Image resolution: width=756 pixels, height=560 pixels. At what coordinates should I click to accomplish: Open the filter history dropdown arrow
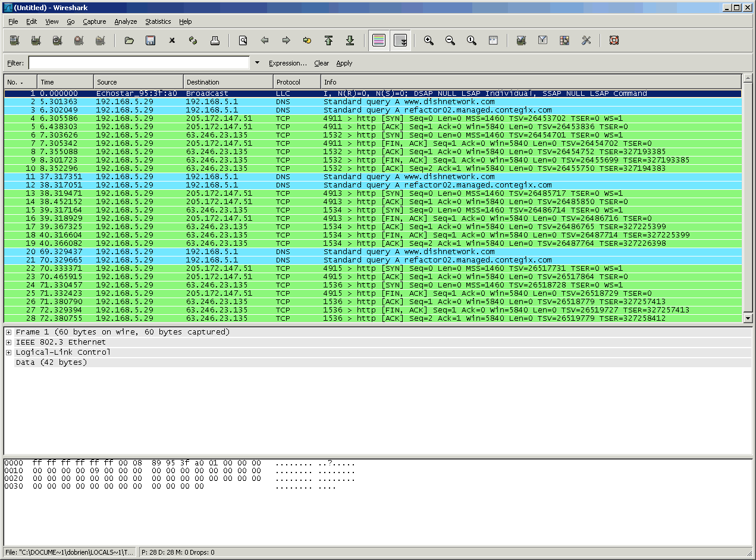click(257, 62)
